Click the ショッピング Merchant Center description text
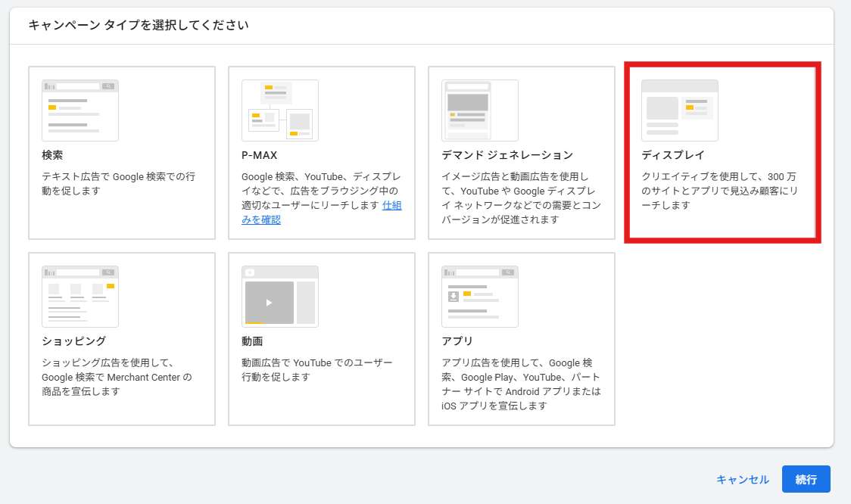Image resolution: width=851 pixels, height=504 pixels. (x=117, y=377)
